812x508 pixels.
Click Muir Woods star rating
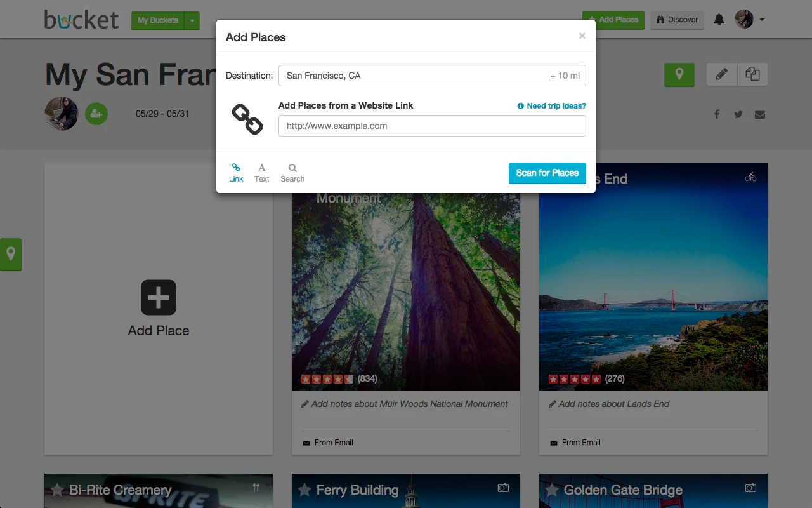click(x=327, y=379)
